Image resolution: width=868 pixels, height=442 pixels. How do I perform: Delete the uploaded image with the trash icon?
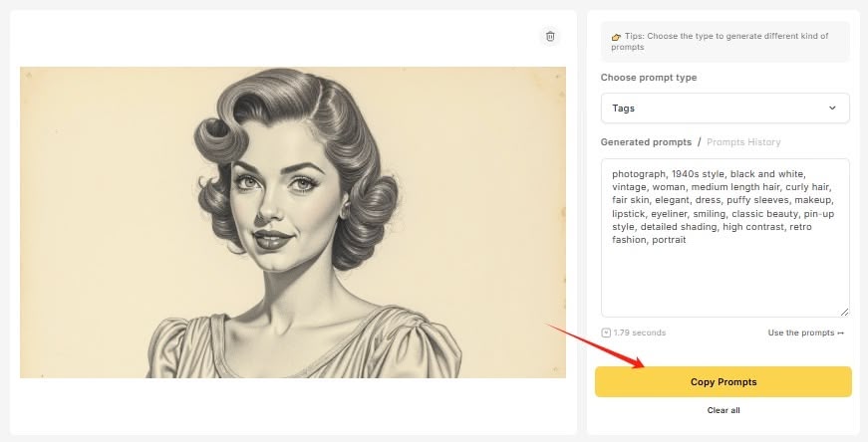point(550,37)
